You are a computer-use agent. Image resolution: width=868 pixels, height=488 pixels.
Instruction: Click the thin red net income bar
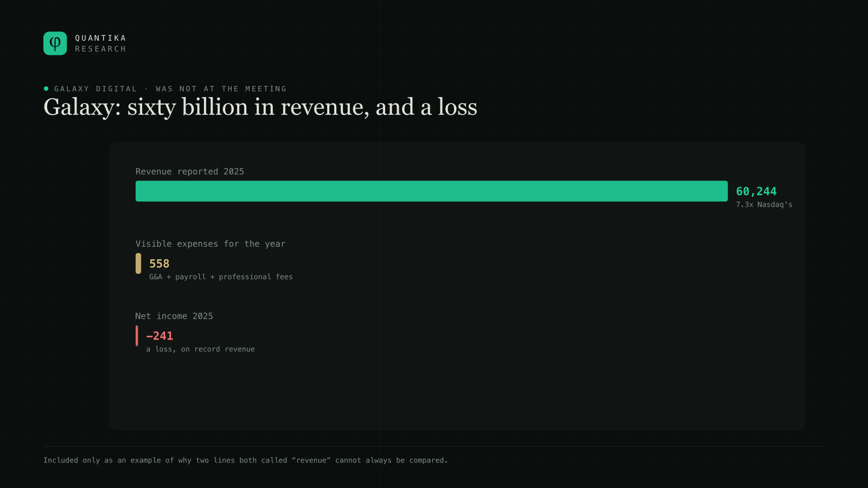(x=137, y=336)
